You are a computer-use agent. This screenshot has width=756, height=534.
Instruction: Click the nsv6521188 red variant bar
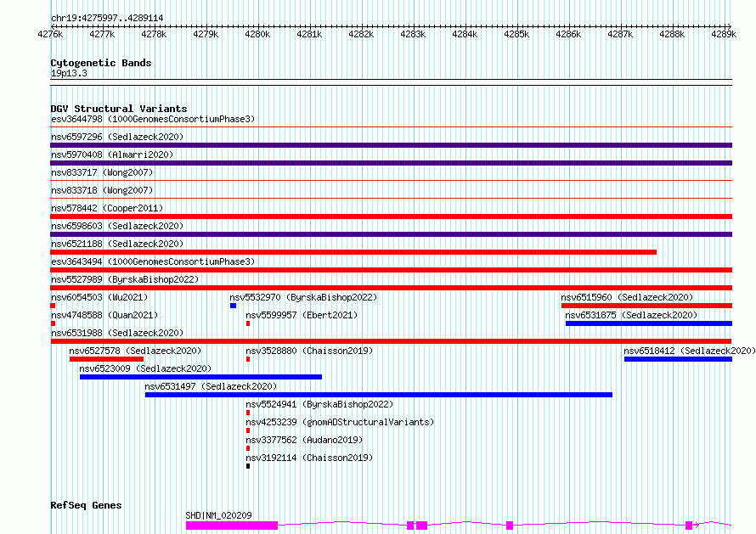[353, 252]
